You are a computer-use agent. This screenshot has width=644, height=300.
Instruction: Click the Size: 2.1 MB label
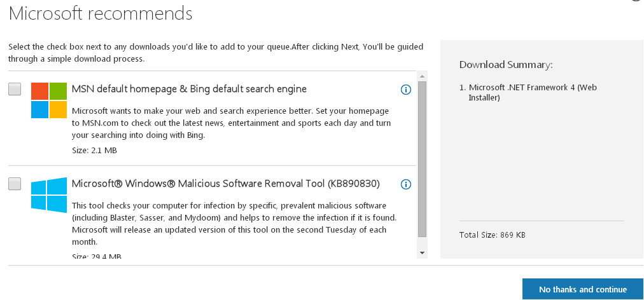coord(94,151)
